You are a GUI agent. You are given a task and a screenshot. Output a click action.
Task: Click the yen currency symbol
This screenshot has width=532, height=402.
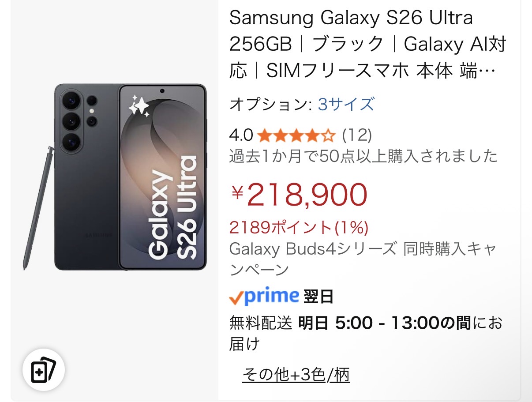point(237,193)
